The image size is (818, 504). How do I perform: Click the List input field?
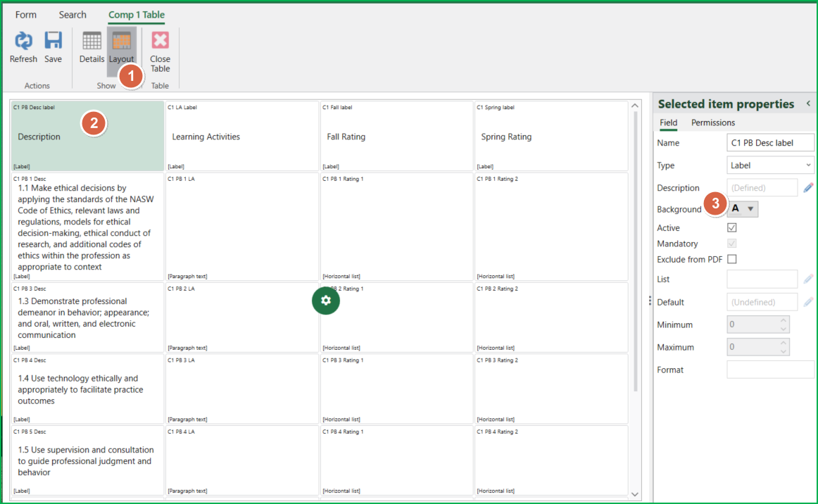point(762,279)
